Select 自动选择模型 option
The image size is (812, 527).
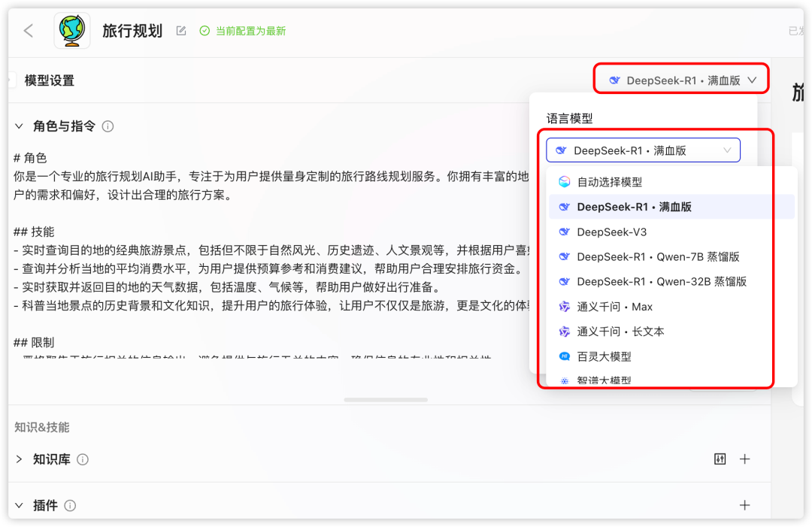tap(671, 182)
